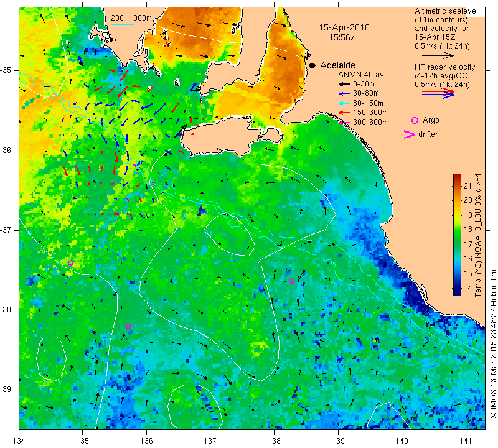This screenshot has width=498, height=448.
Task: Click the (4-12h avg)QC text line
Action: click(x=441, y=76)
